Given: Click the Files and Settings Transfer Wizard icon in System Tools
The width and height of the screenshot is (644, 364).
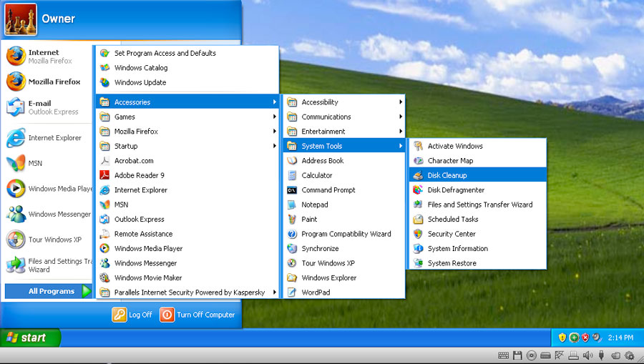Looking at the screenshot, I should point(418,205).
